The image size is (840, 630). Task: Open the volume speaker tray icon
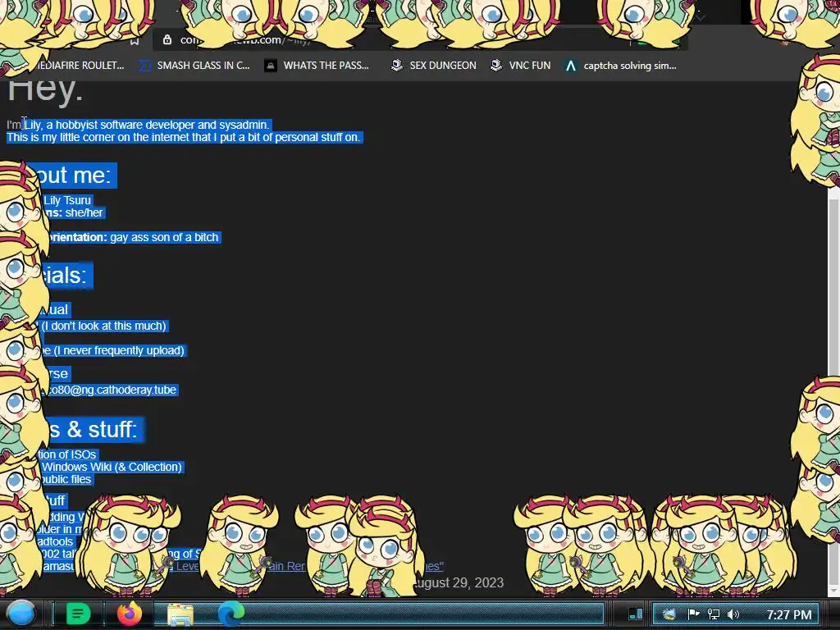(733, 614)
